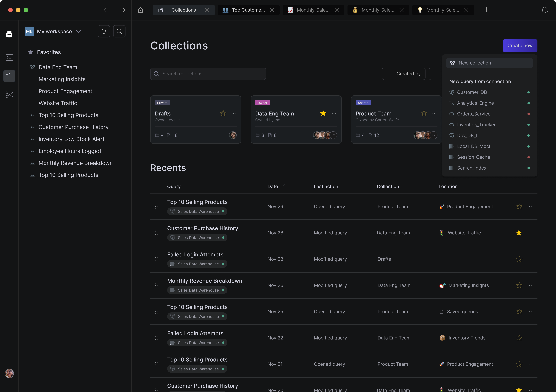Select Orders_Service connection from menu
This screenshot has height=392, width=556.
click(x=473, y=114)
